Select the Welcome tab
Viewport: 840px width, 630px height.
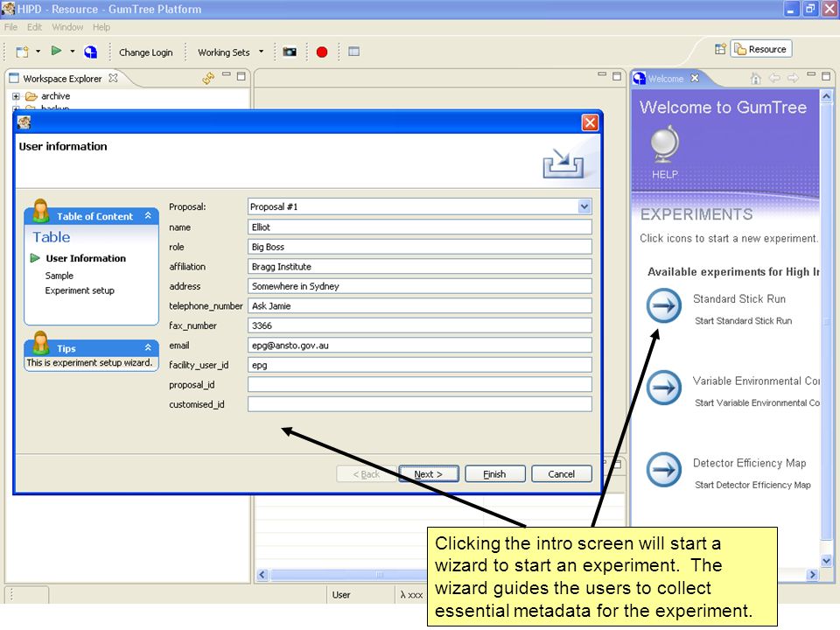[665, 79]
